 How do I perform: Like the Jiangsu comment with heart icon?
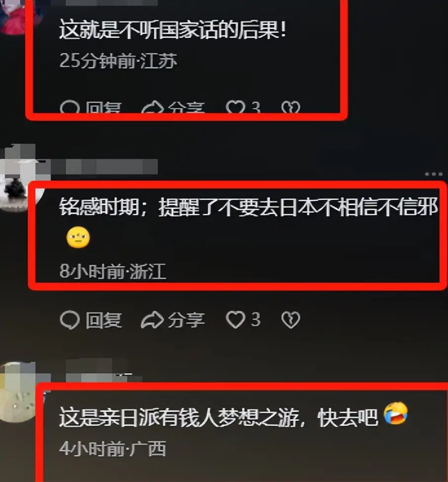[235, 107]
